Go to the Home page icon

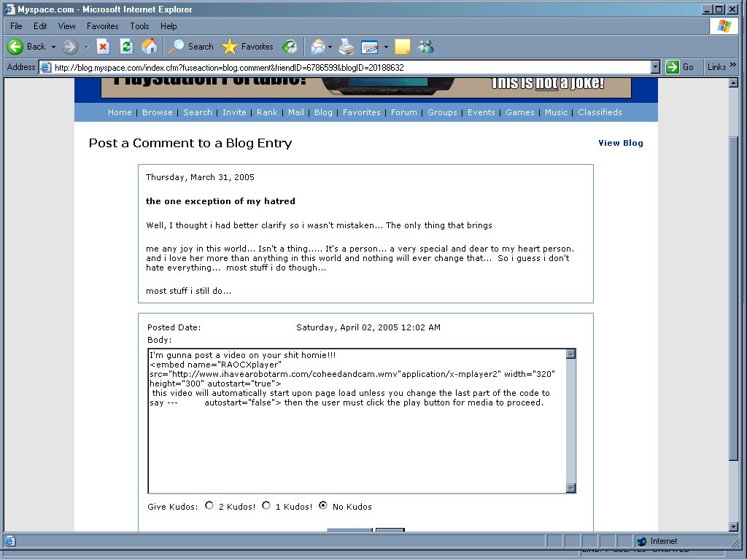coord(149,47)
